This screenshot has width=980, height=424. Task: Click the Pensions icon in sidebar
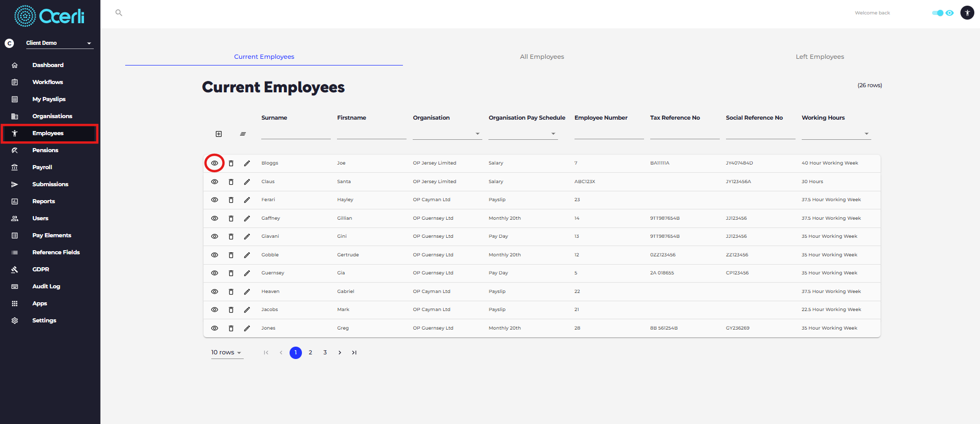(x=14, y=150)
